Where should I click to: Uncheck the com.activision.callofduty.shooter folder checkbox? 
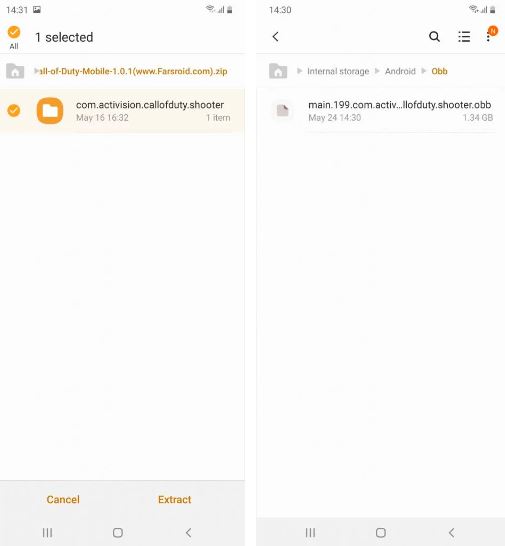(x=14, y=110)
